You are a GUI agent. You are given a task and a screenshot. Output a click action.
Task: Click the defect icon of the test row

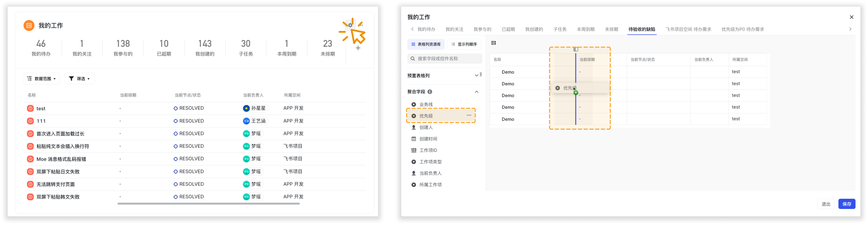30,108
